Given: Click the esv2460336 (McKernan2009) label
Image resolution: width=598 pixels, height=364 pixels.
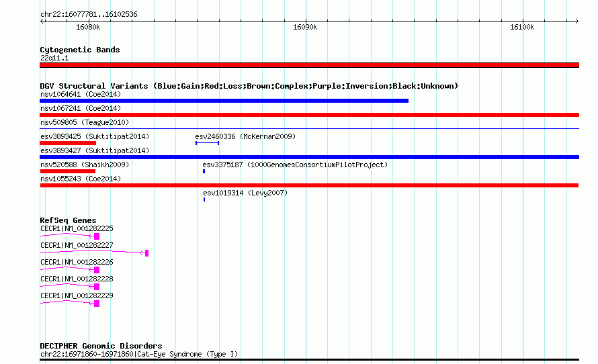Looking at the screenshot, I should (x=245, y=136).
